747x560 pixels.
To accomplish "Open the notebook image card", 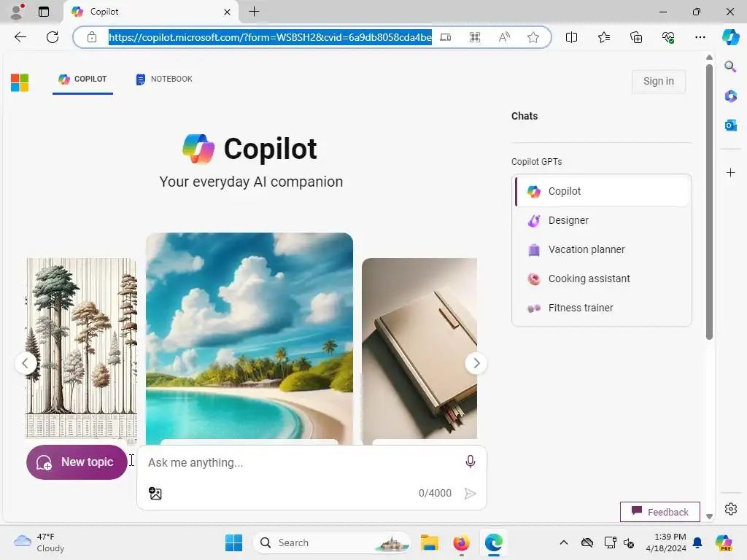I will (419, 348).
